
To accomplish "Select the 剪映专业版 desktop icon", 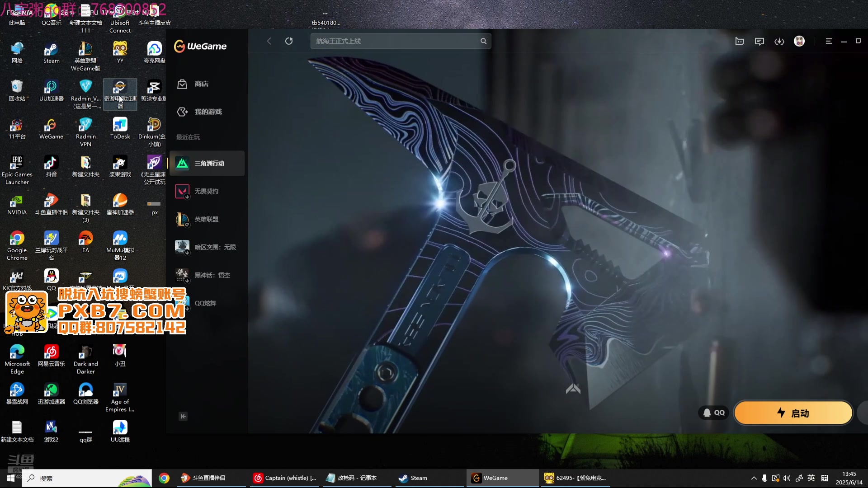I will [x=154, y=91].
